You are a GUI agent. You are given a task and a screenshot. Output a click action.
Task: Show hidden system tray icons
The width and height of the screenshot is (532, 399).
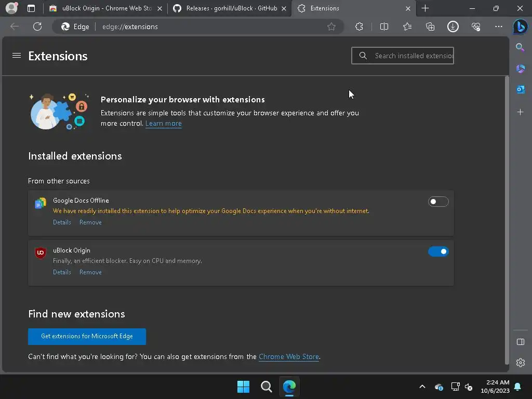(x=422, y=387)
